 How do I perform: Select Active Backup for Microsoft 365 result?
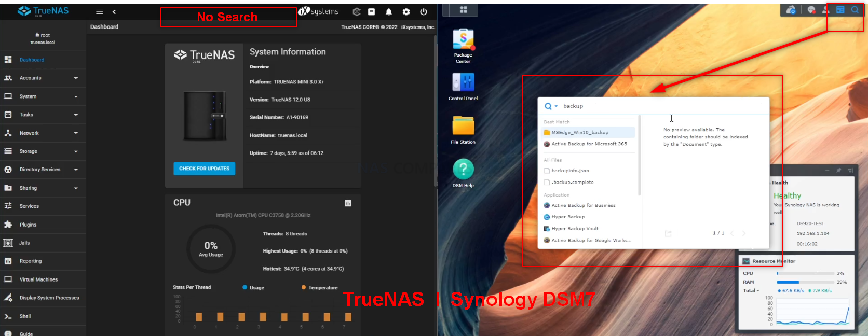tap(588, 144)
